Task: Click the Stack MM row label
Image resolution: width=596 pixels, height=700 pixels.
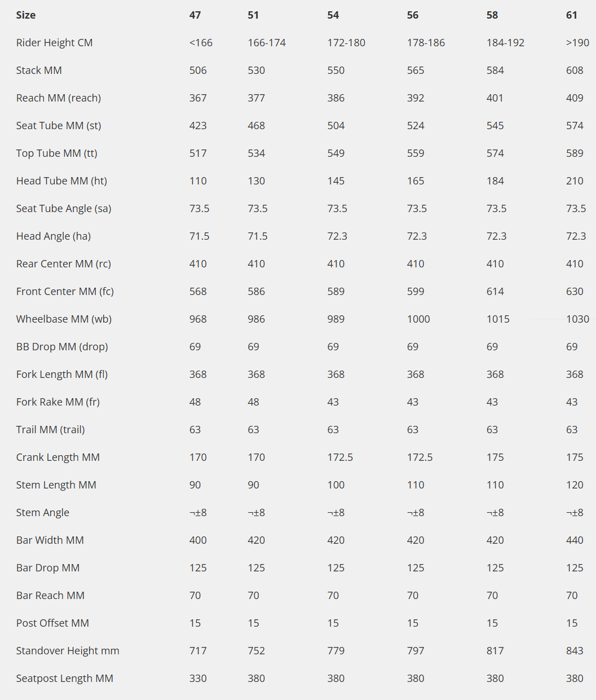Action: tap(39, 71)
